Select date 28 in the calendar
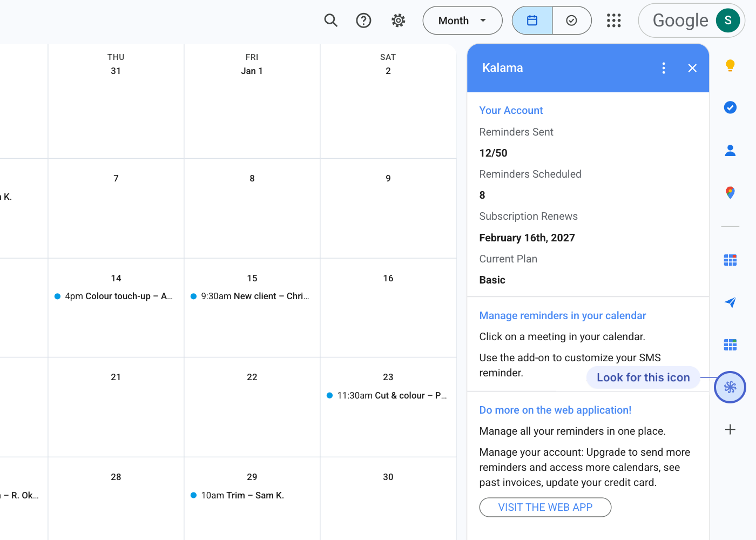 click(x=116, y=477)
